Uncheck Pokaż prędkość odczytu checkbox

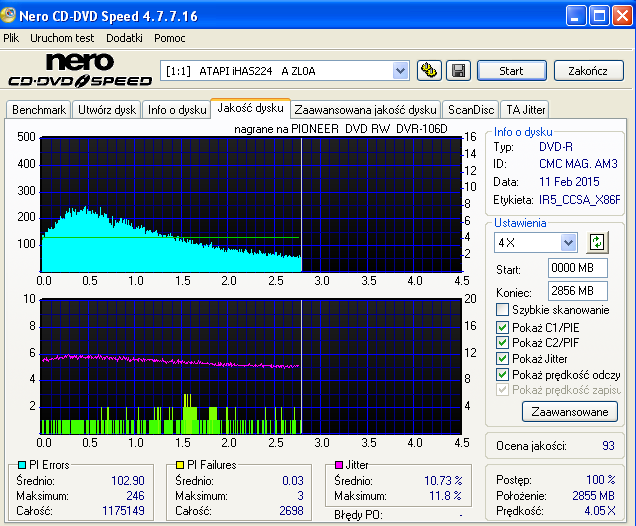coord(502,374)
